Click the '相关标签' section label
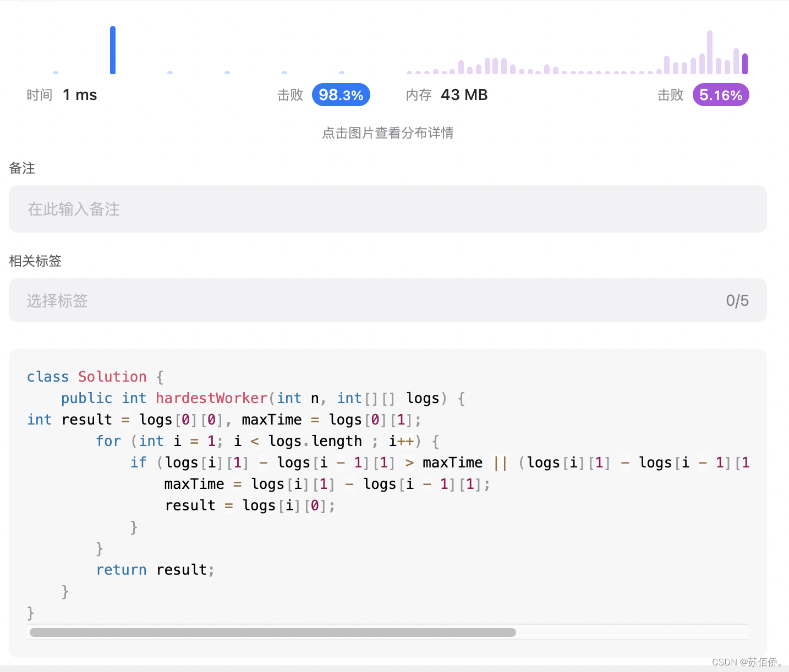 (x=35, y=261)
